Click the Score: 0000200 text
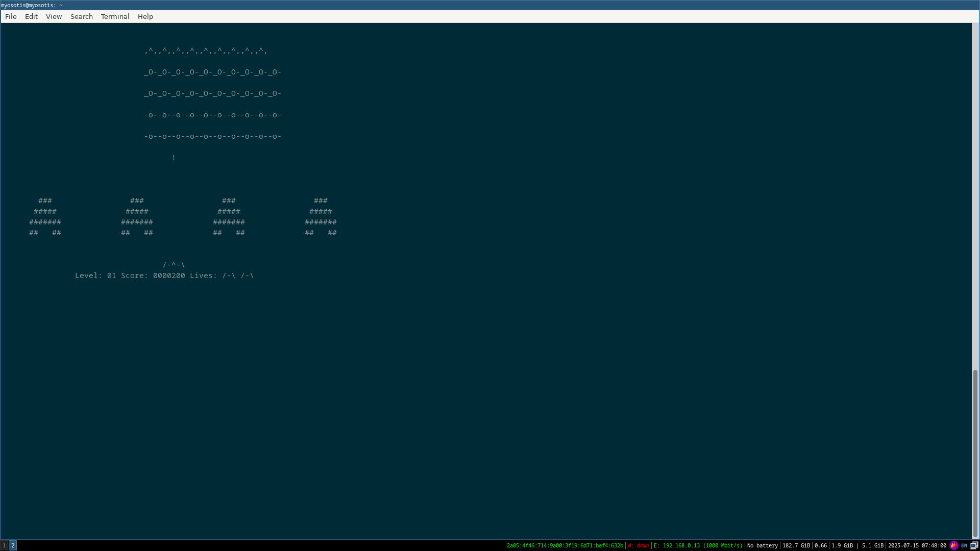The height and width of the screenshot is (551, 980). (153, 275)
